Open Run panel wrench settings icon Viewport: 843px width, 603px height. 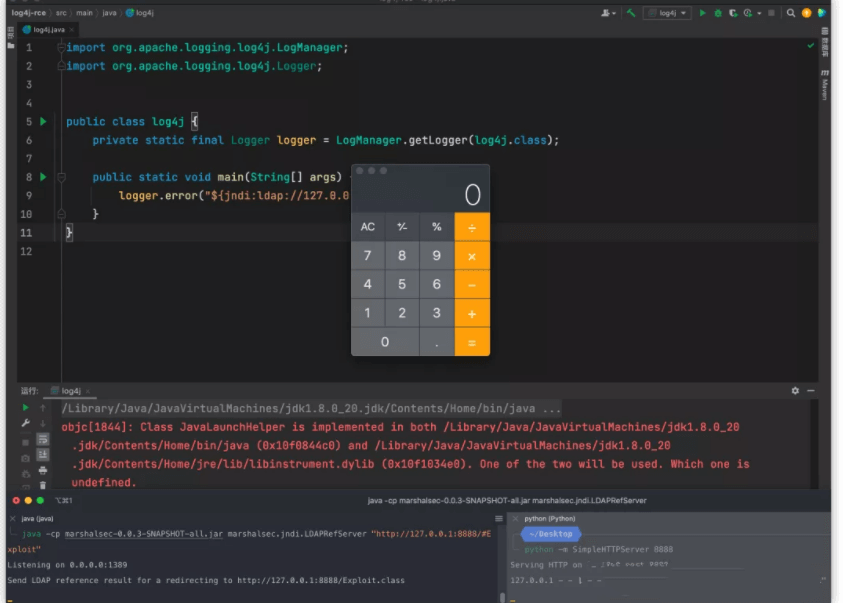pos(25,423)
